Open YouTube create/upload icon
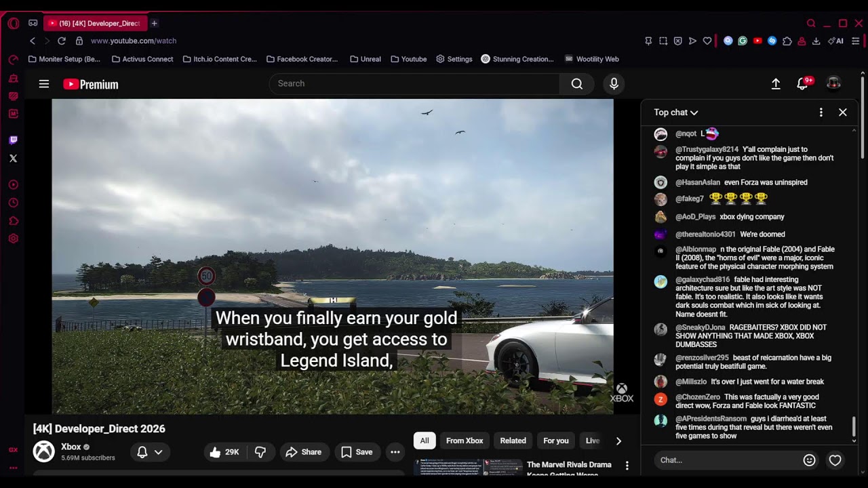Screen dimensions: 868x488 776,84
